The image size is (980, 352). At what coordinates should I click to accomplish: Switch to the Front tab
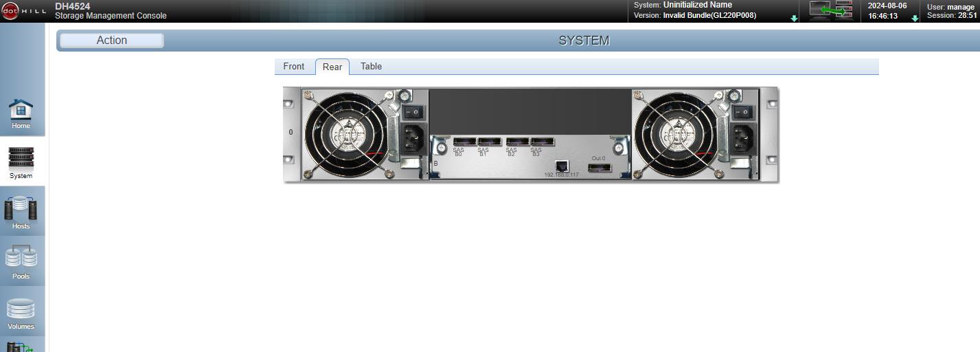point(293,67)
